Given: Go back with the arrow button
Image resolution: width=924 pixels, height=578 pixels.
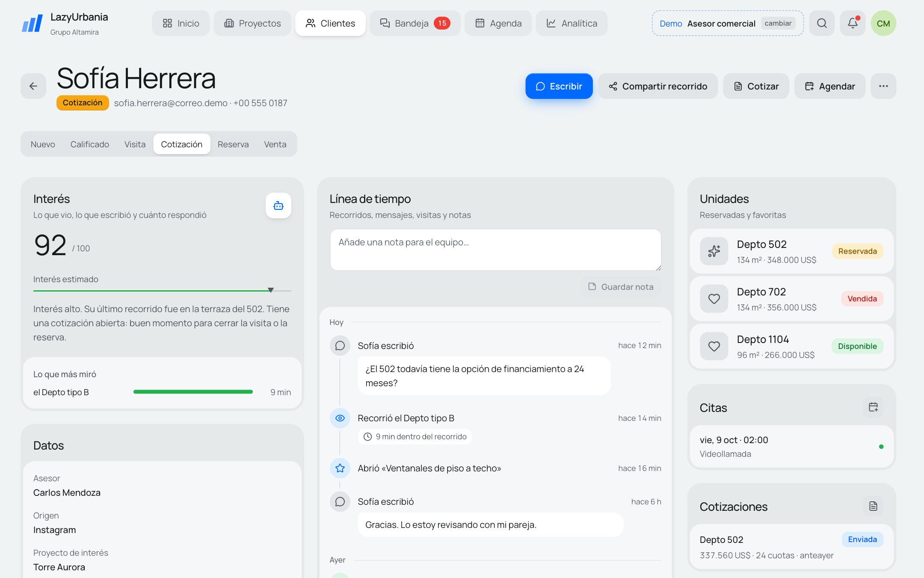Looking at the screenshot, I should [x=33, y=86].
